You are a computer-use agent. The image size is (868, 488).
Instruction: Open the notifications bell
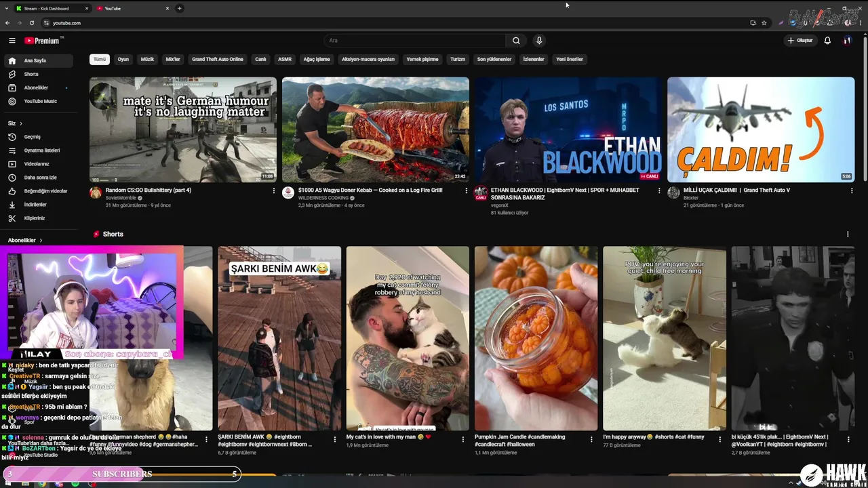pos(827,41)
